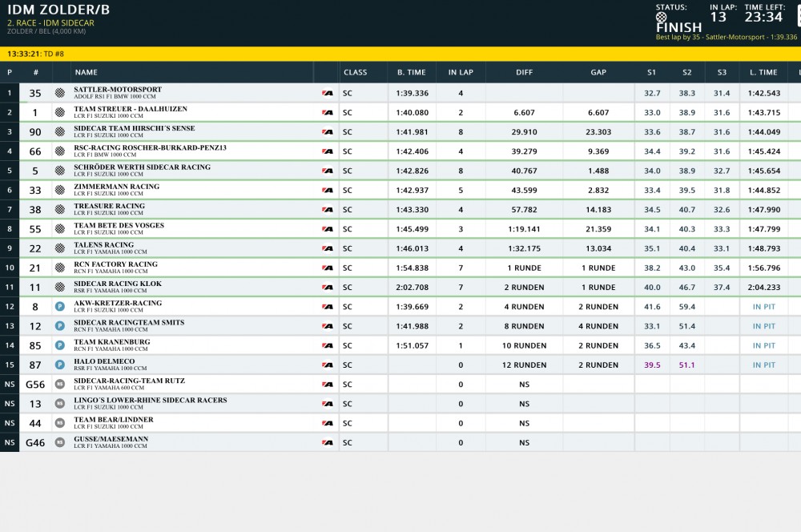The image size is (801, 532).
Task: Click last lap time 2:04.233
Action: 763,287
